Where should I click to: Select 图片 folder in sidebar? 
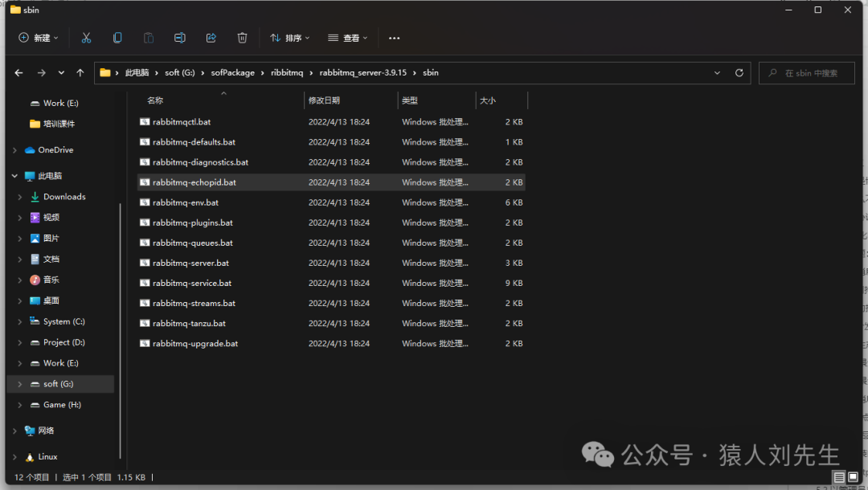51,238
